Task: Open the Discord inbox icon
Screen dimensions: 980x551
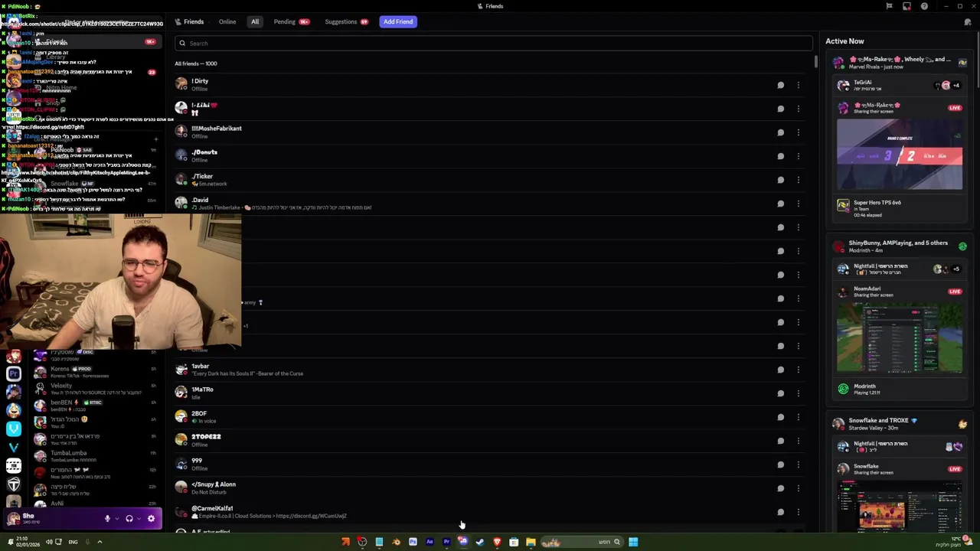Action: 906,6
